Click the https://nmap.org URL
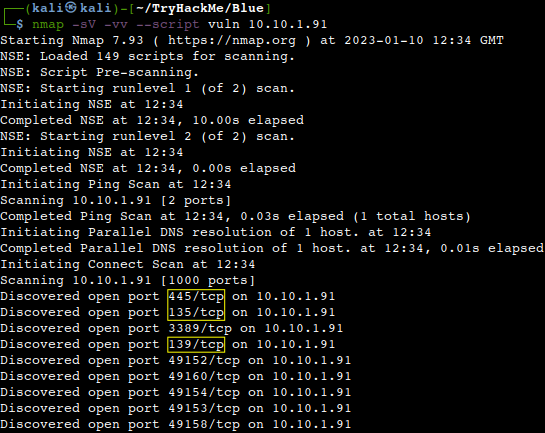Image resolution: width=545 pixels, height=433 pixels. 232,40
